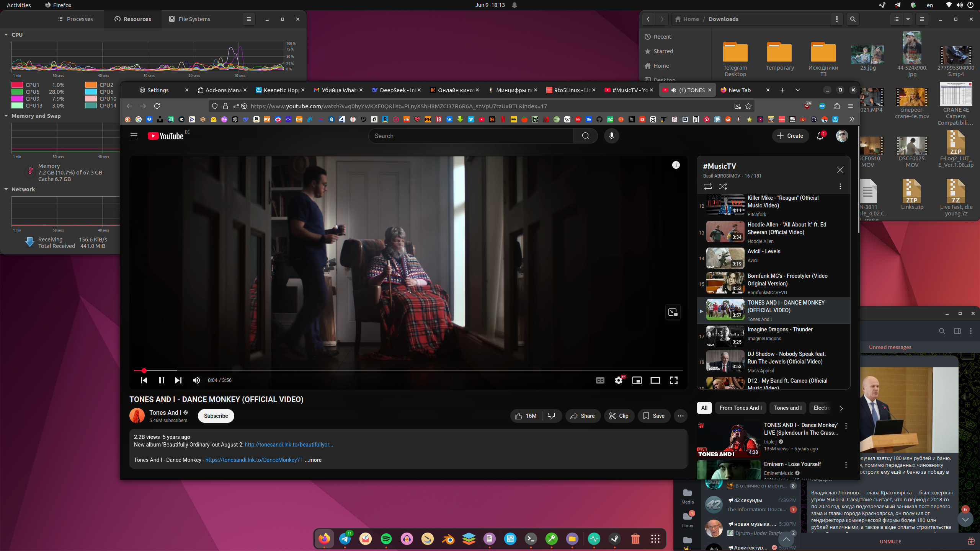Screen dimensions: 980x551
Task: Collapse the CPU section in System Monitor
Action: [6, 34]
